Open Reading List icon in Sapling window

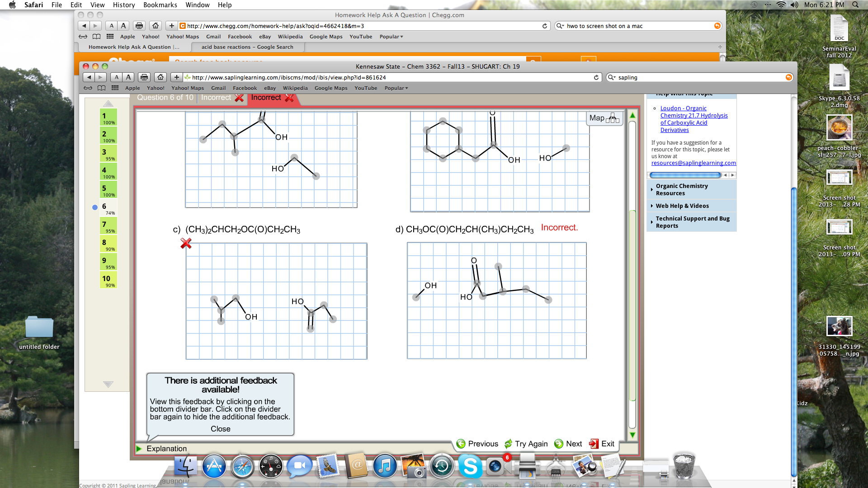coord(88,88)
